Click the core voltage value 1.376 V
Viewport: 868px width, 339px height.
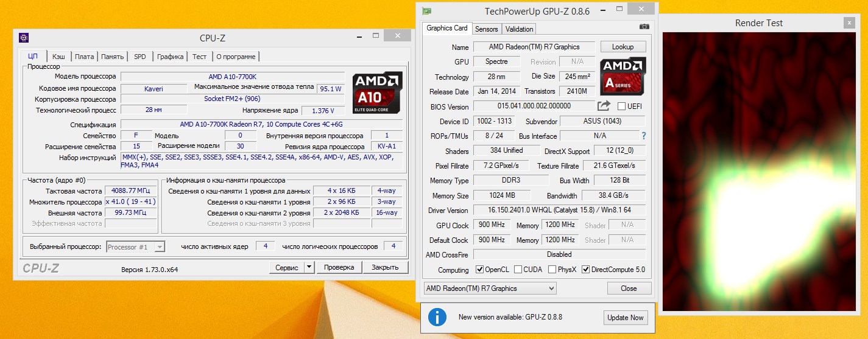click(x=323, y=111)
